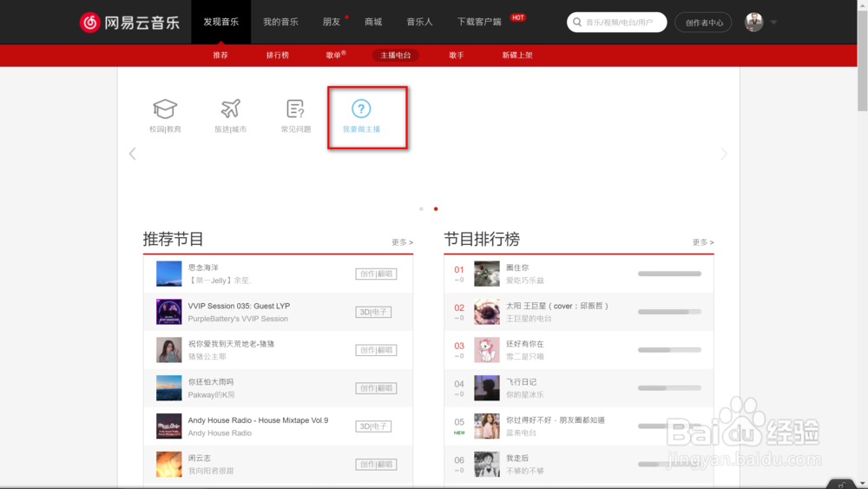The image size is (868, 489).
Task: Switch to 推荐 sub-navigation
Action: tap(220, 56)
